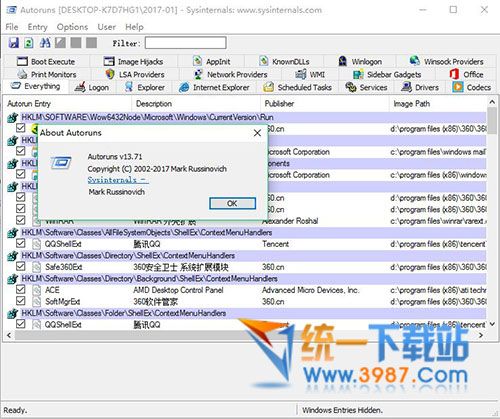Select the Network Providers tab
Screen dimensions: 500x419
coord(230,74)
